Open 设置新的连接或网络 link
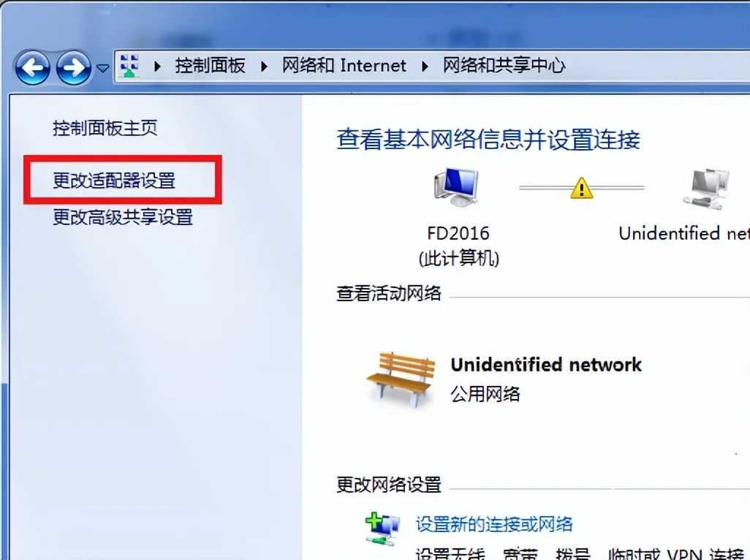750x560 pixels. (x=494, y=524)
